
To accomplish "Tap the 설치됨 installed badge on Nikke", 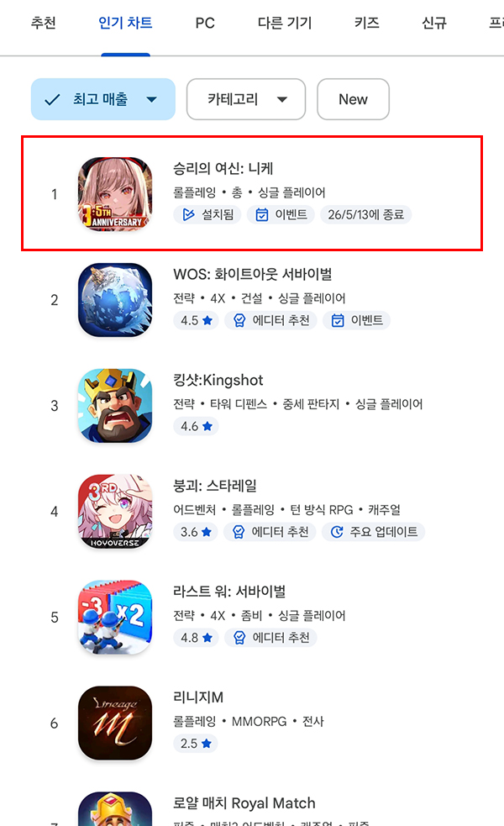I will pos(207,214).
